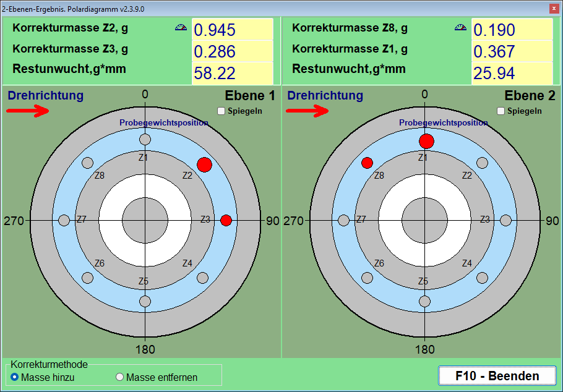Click red rotation direction arrow in Ebene 1
Screen dimensions: 563x392
[x=28, y=111]
